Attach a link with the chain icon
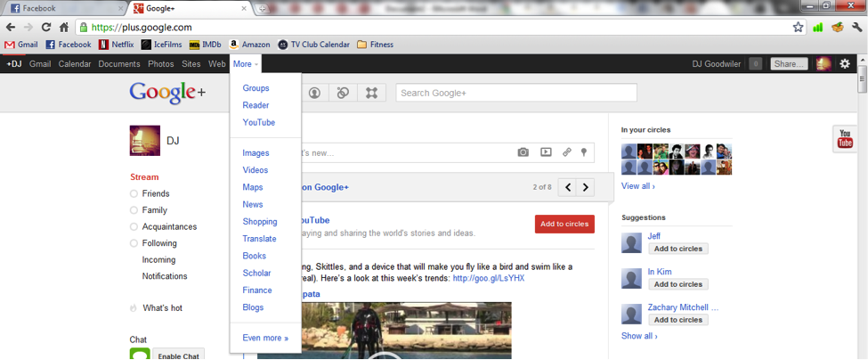The image size is (868, 360). coord(566,152)
